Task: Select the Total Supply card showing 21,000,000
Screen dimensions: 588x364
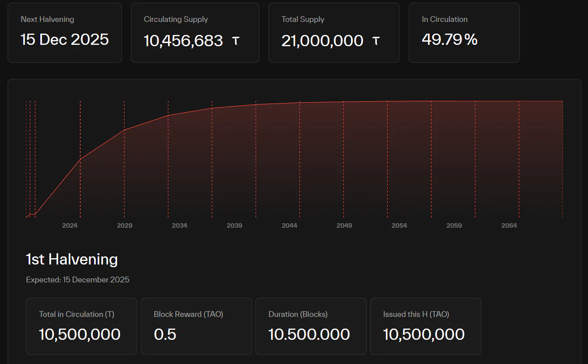Action: [x=334, y=32]
